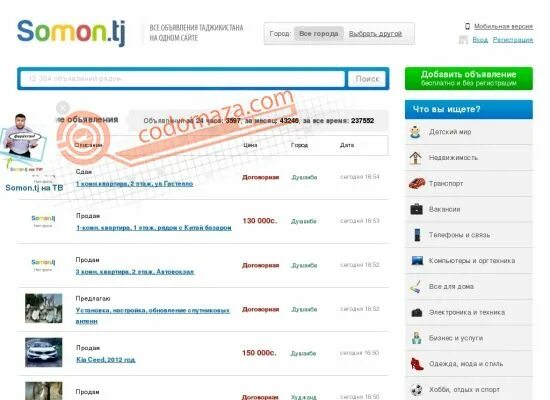The height and width of the screenshot is (400, 550).
Task: Open the Компьютеры и оргтехника monitor icon
Action: [417, 261]
